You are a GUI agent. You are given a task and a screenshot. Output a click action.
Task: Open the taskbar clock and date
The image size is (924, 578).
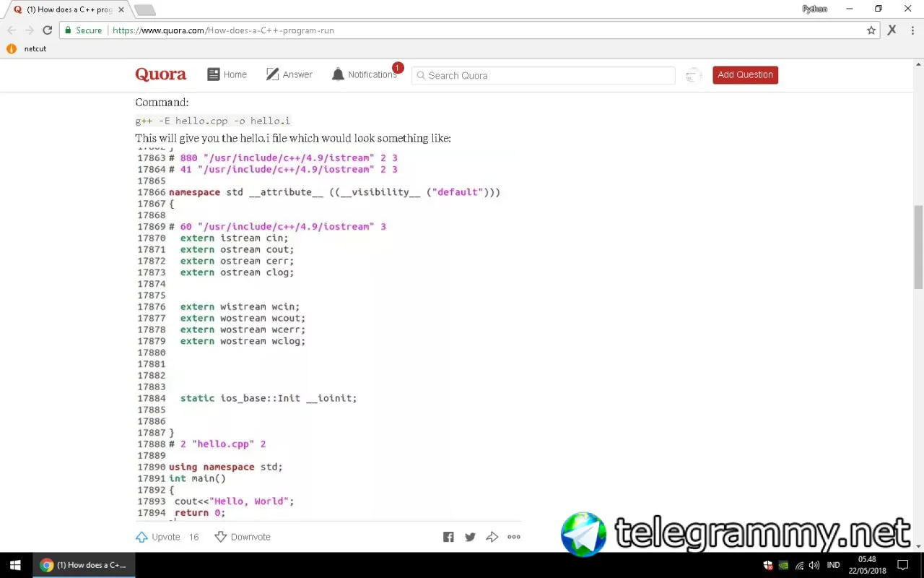coord(867,565)
